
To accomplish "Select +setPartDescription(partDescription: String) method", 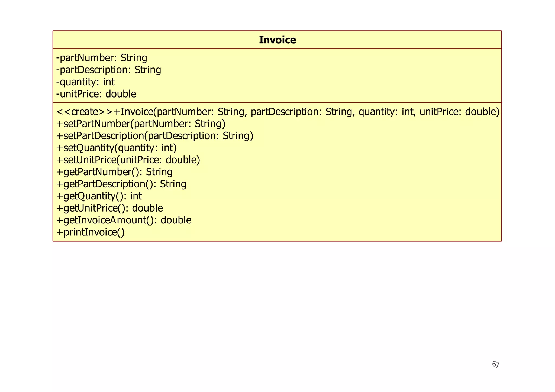I will click(x=155, y=136).
